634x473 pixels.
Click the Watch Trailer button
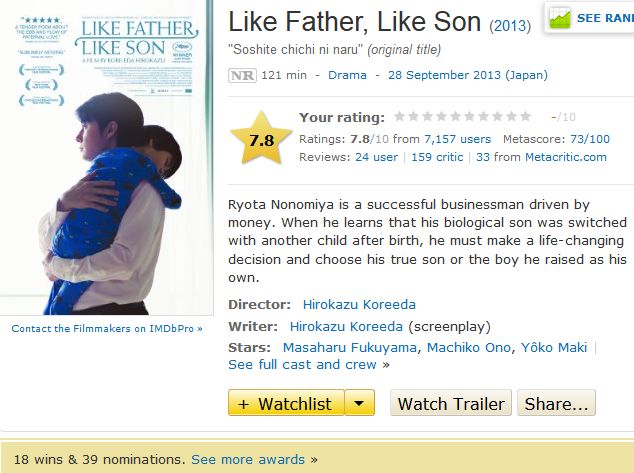click(450, 403)
